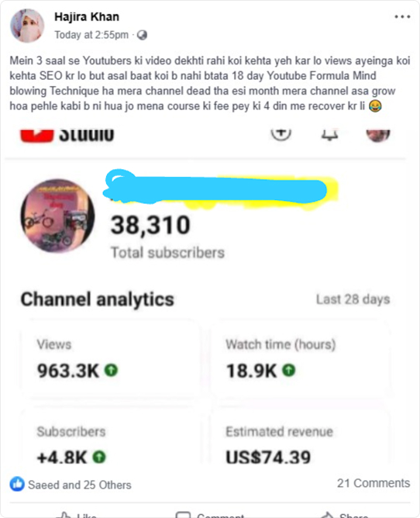This screenshot has width=420, height=518.
Task: Open Hajira Khan's profile picture
Action: pos(27,26)
